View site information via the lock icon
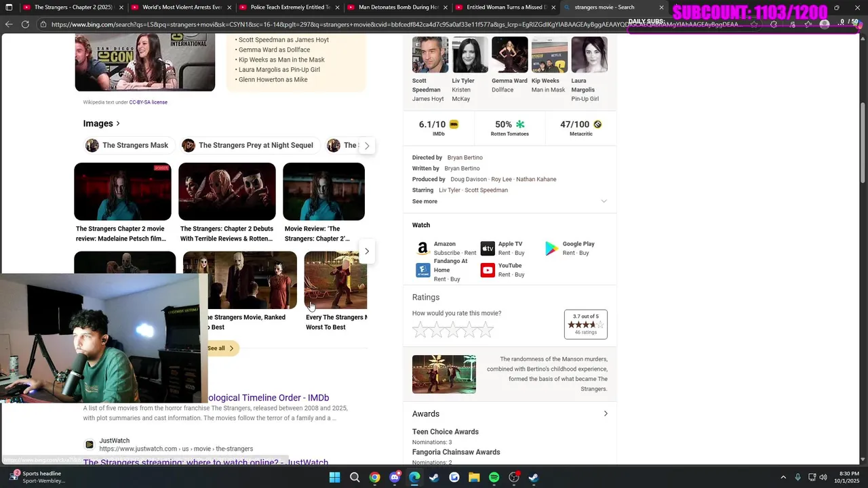Viewport: 868px width, 488px height. [43, 24]
